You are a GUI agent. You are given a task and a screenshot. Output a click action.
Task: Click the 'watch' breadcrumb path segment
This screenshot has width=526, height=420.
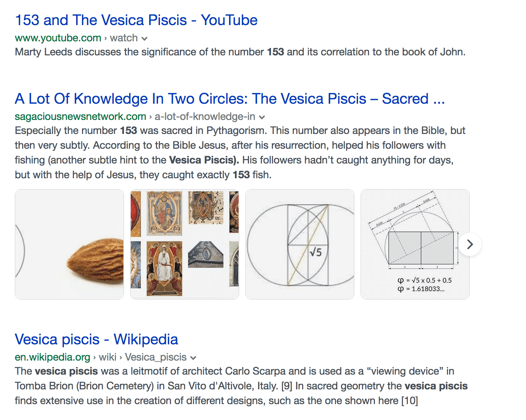pyautogui.click(x=124, y=38)
